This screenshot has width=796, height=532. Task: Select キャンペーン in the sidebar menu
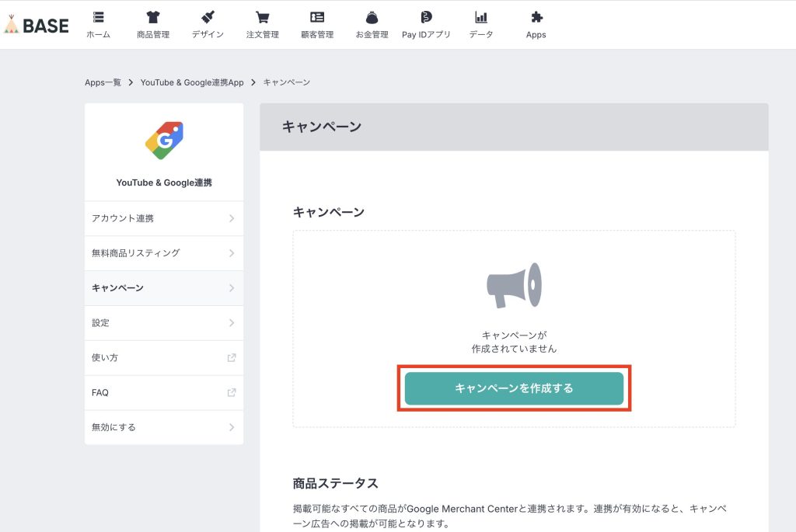164,288
